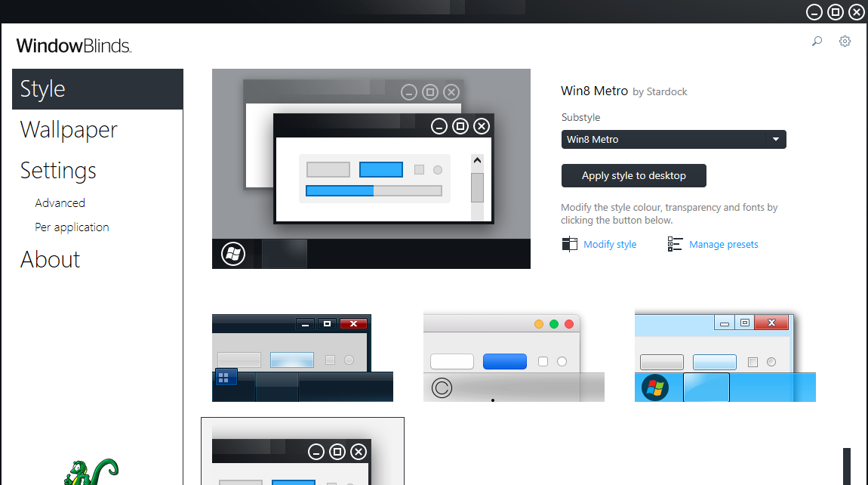Image resolution: width=868 pixels, height=485 pixels.
Task: Click the green gecko logo
Action: (91, 471)
